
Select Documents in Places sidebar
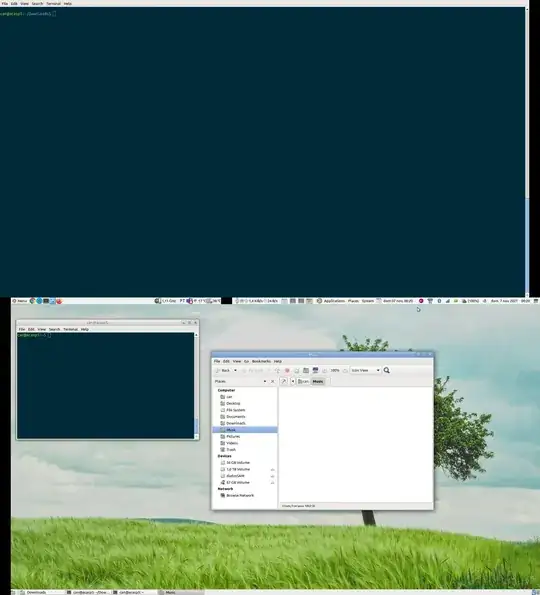click(x=245, y=417)
